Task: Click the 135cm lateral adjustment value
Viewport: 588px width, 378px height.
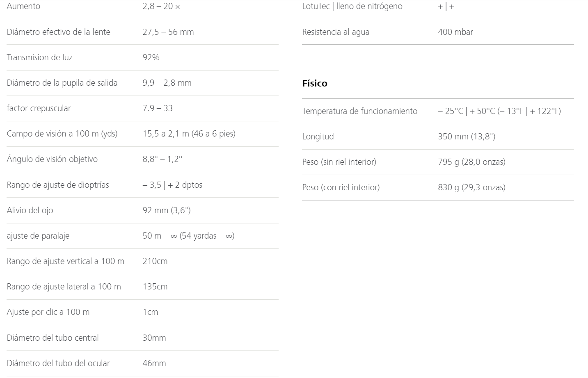Action: 155,287
